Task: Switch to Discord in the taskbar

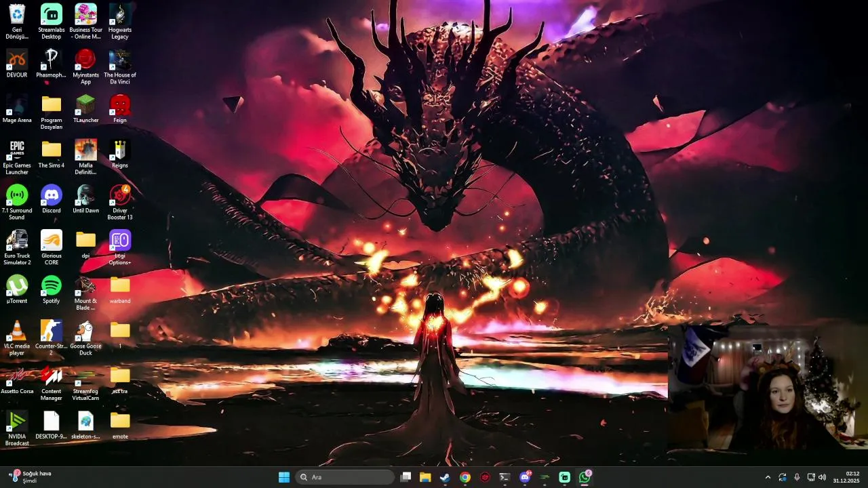Action: point(525,477)
